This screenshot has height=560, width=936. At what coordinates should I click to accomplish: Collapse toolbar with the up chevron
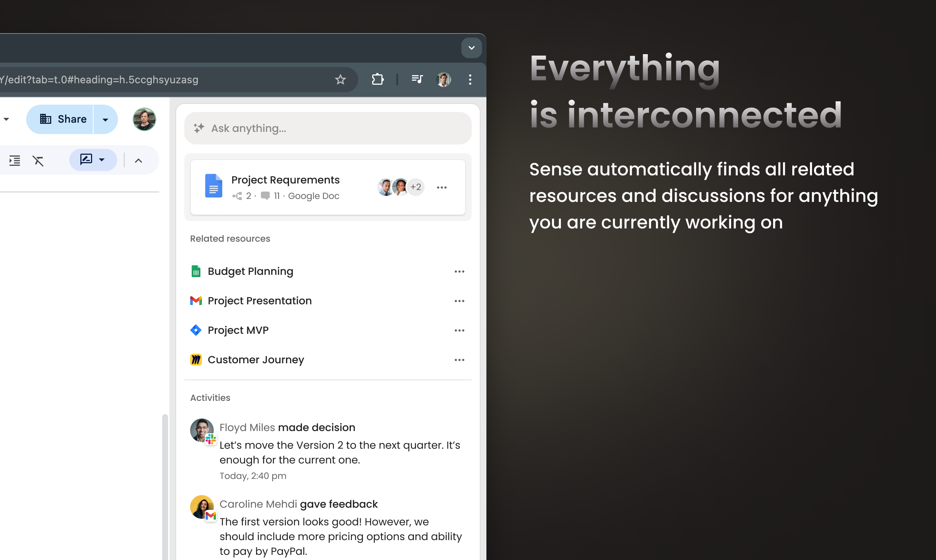tap(139, 161)
